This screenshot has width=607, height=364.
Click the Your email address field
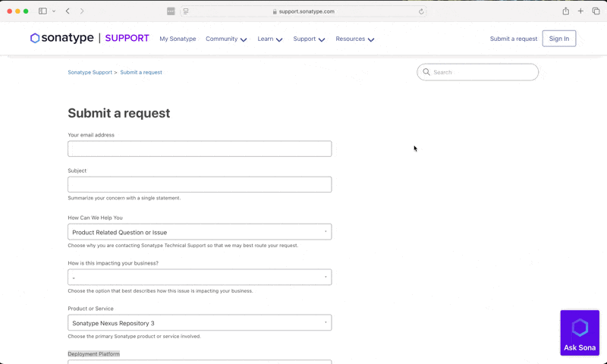200,149
